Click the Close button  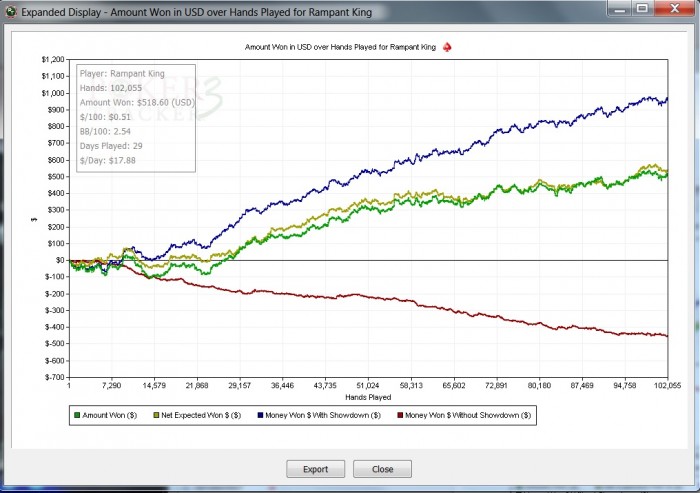point(382,469)
